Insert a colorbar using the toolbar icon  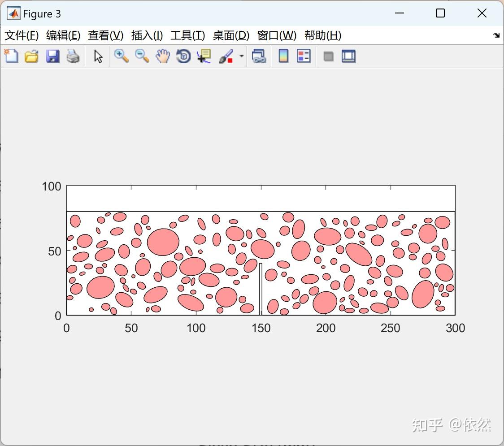(283, 56)
